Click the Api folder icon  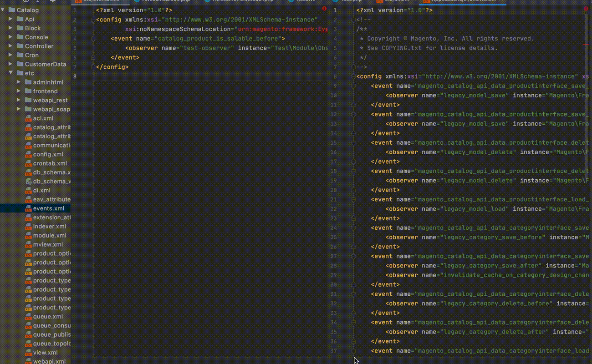[x=20, y=19]
